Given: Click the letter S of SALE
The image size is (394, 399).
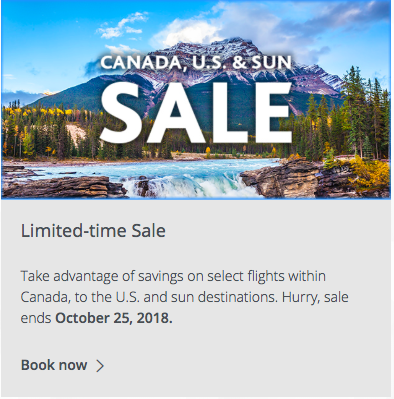Looking at the screenshot, I should tap(119, 113).
